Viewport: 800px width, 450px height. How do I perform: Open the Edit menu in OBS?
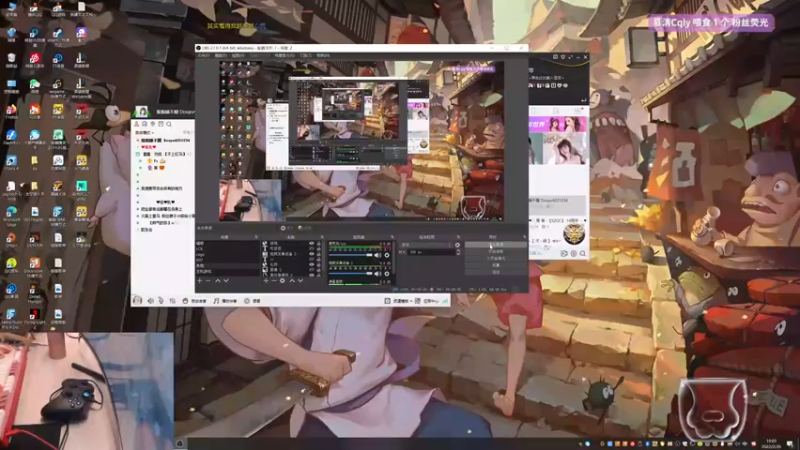pyautogui.click(x=219, y=55)
